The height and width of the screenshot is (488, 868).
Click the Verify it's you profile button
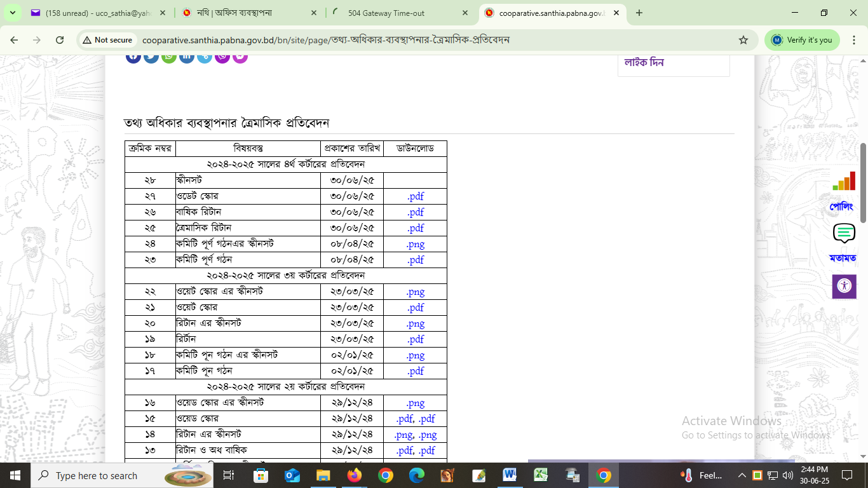coord(802,40)
